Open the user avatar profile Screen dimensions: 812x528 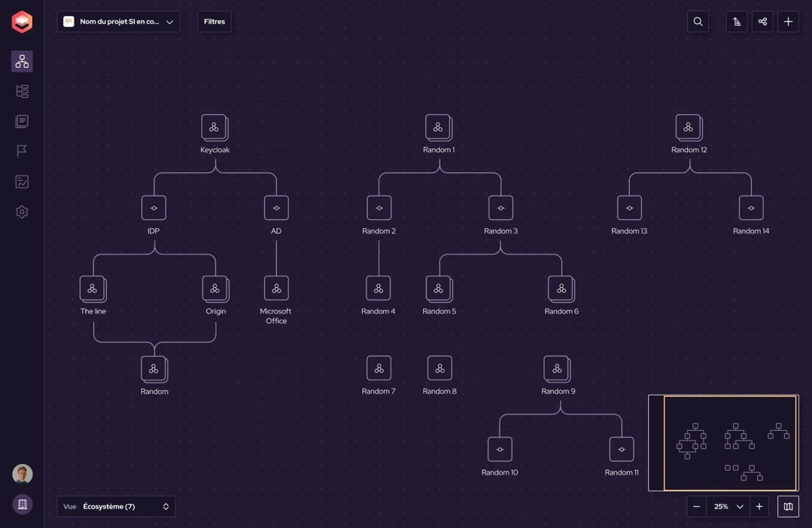click(x=23, y=474)
